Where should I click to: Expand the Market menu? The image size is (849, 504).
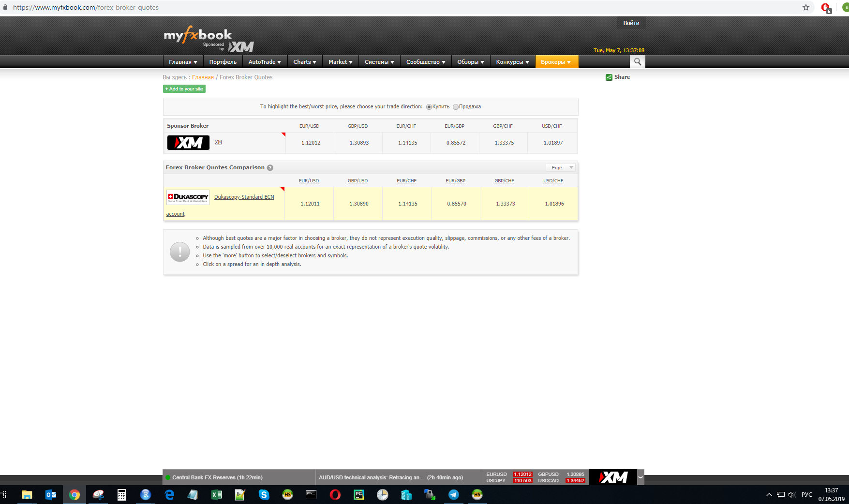click(x=341, y=62)
